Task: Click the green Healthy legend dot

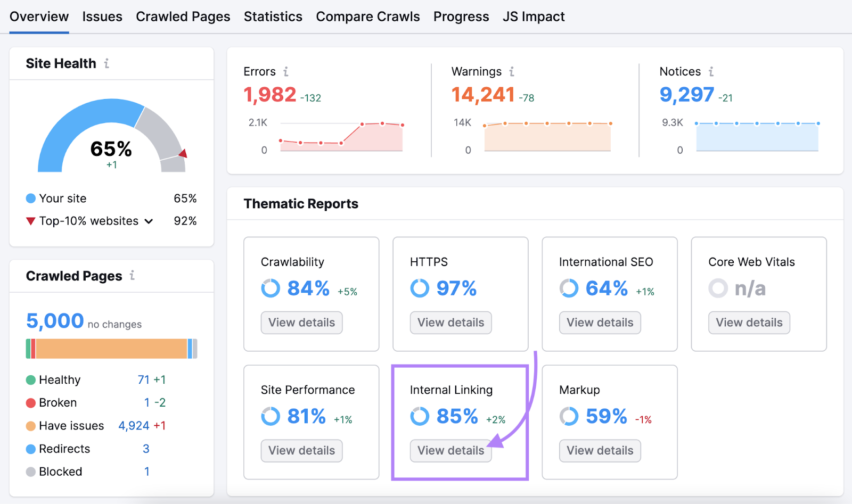Action: [30, 379]
